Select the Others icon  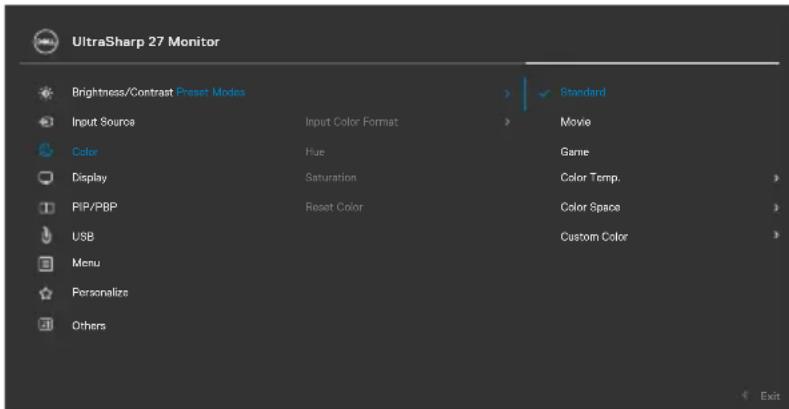click(x=46, y=325)
